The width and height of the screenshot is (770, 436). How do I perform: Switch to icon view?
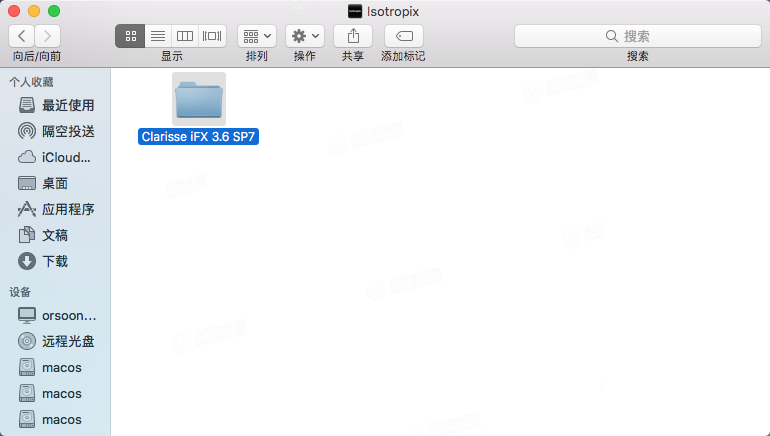[x=130, y=36]
